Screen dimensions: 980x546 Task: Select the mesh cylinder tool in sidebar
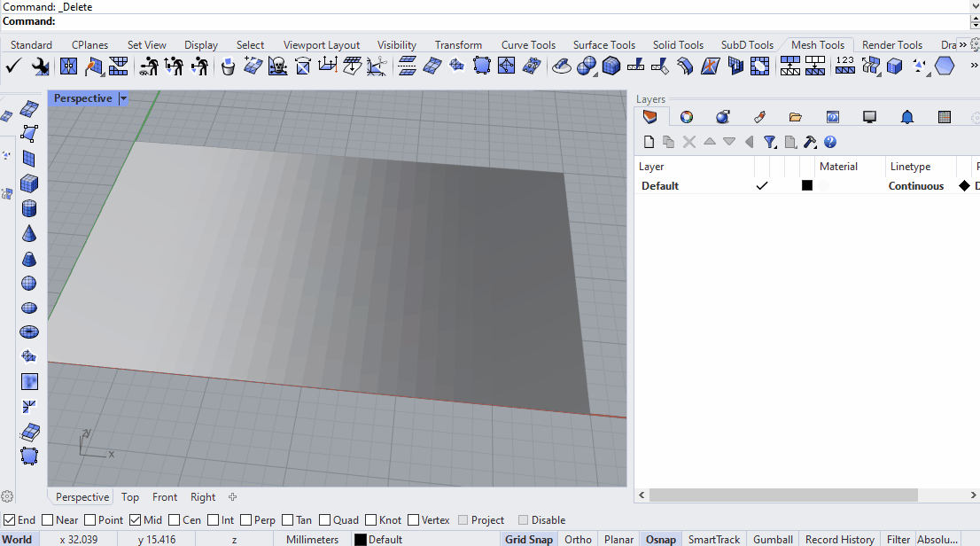28,208
